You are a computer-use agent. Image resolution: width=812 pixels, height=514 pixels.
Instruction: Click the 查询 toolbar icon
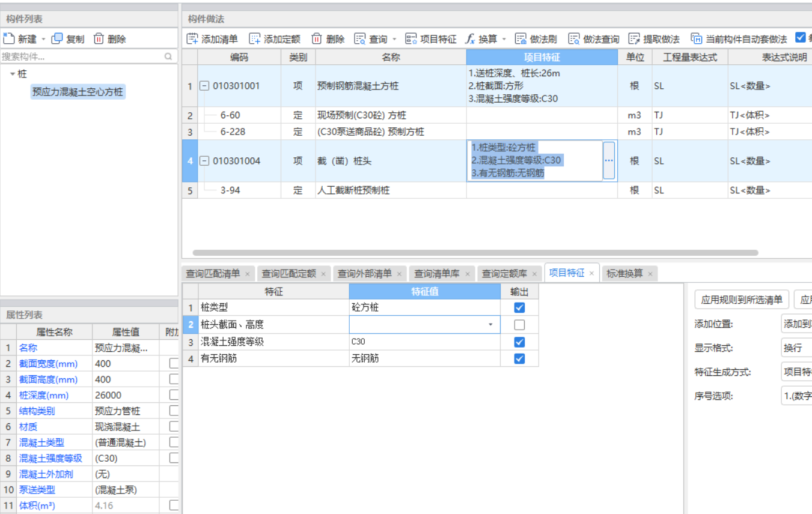click(x=360, y=39)
